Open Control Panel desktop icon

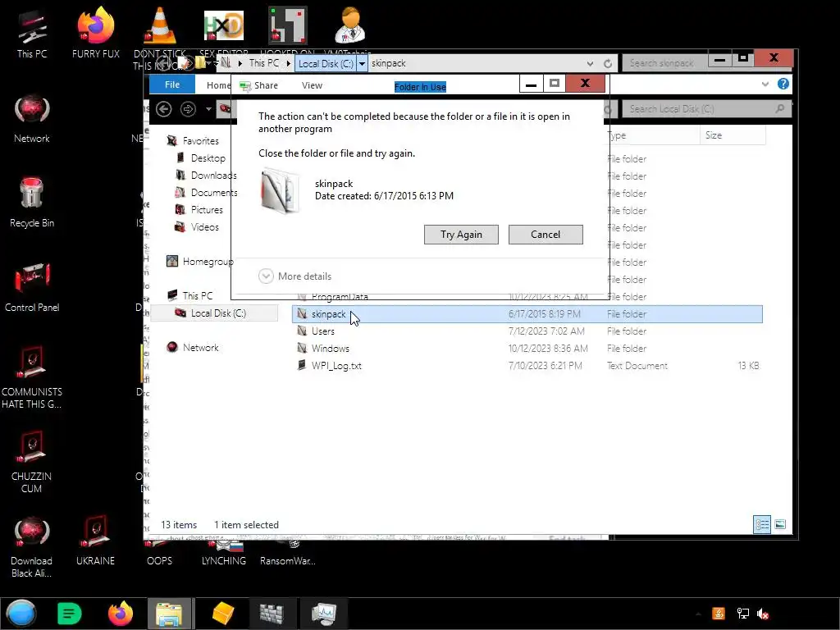pyautogui.click(x=32, y=287)
